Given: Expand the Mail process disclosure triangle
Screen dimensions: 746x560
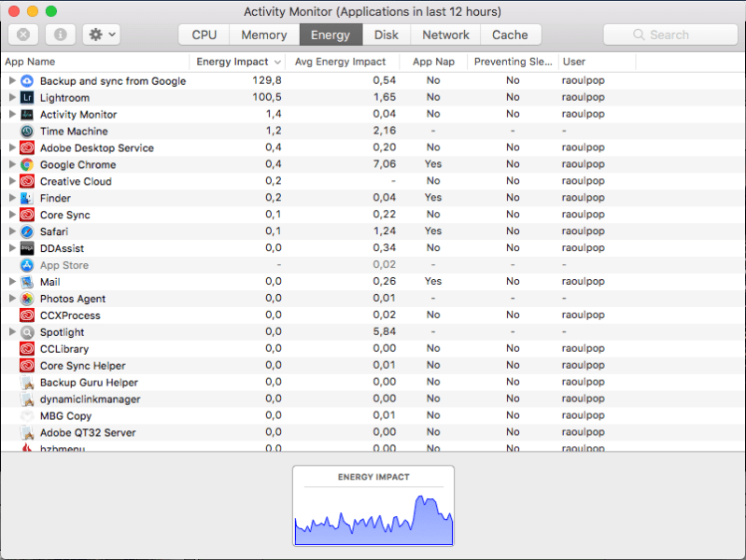Looking at the screenshot, I should pos(12,282).
